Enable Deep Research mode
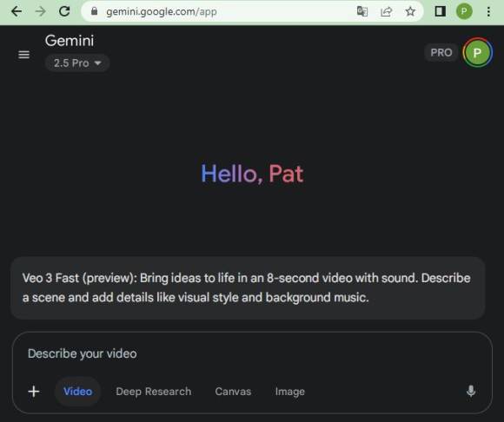504x422 pixels. point(154,392)
